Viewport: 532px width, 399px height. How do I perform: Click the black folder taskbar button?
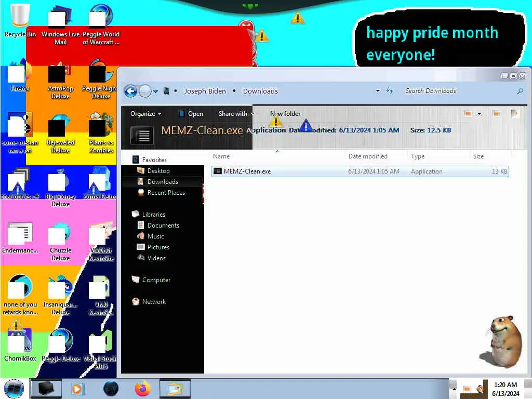(46, 389)
